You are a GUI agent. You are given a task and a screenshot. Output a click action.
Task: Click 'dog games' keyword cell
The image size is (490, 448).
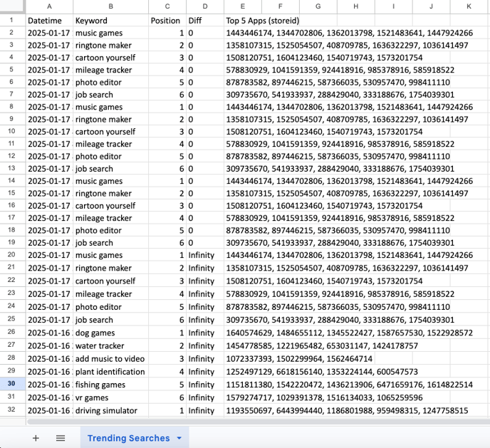tap(110, 333)
